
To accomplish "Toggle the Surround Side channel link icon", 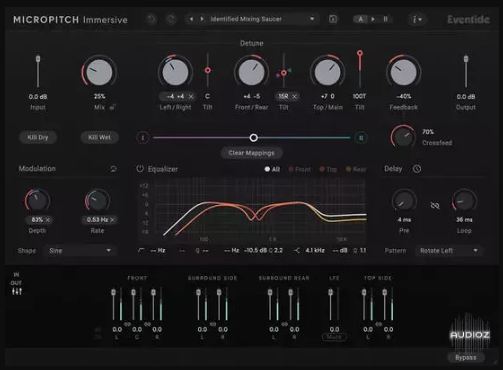I will point(213,324).
